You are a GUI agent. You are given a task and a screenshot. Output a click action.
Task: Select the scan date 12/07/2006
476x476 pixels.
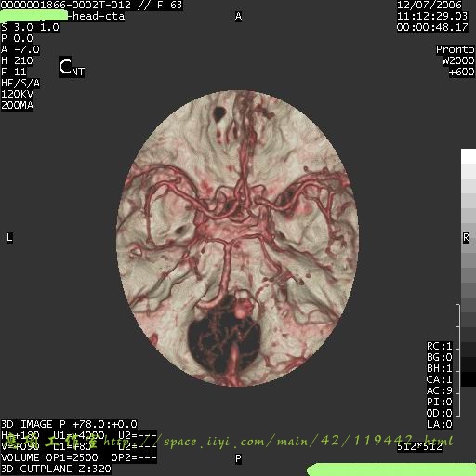tap(430, 5)
